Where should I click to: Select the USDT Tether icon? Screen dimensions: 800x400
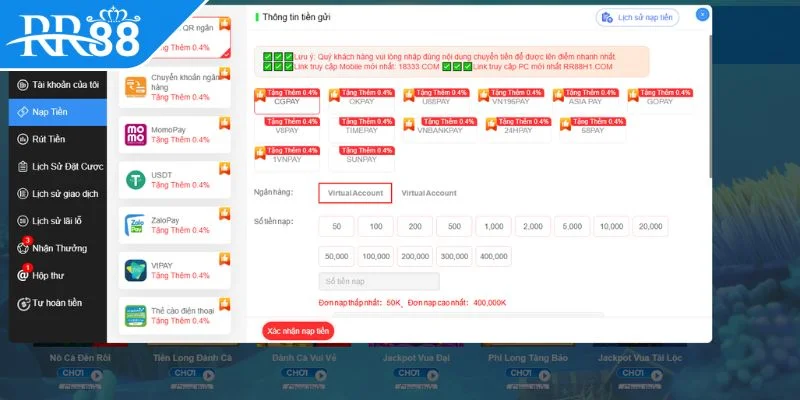[x=135, y=180]
